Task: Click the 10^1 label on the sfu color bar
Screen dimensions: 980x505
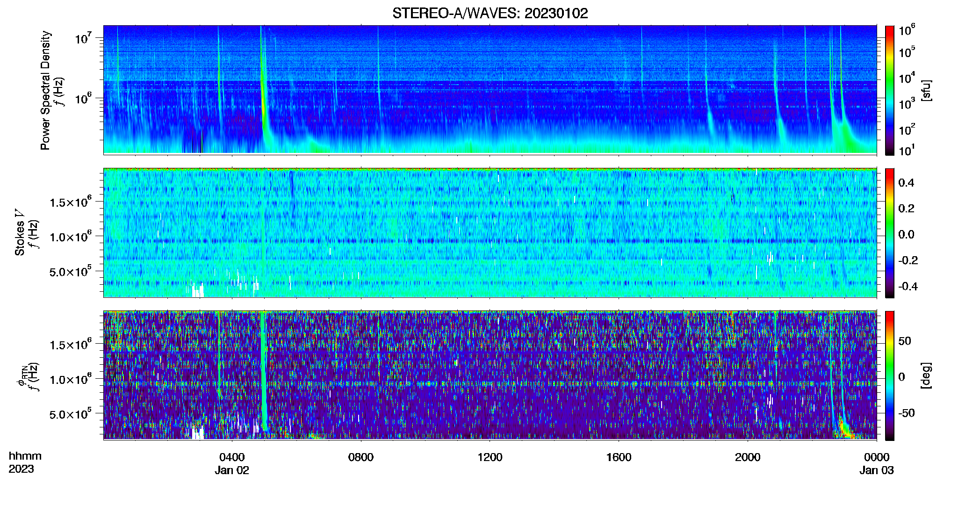Action: (x=907, y=150)
